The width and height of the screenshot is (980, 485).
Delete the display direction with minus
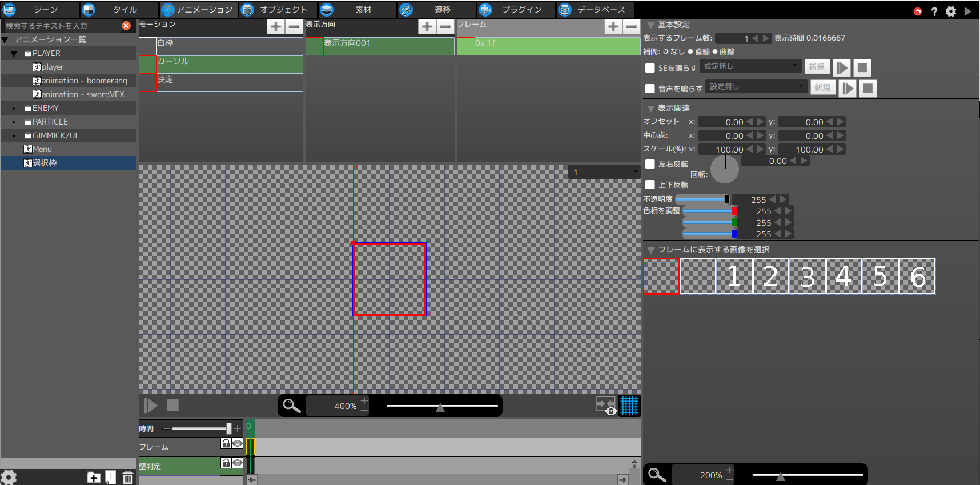click(x=445, y=26)
